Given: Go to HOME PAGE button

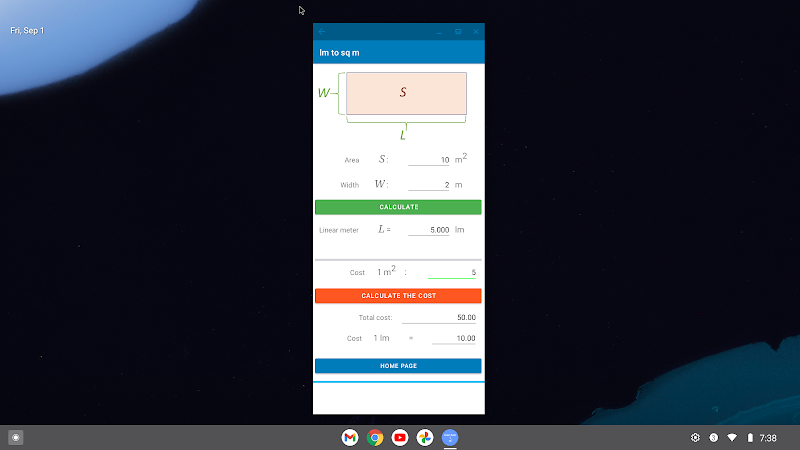Looking at the screenshot, I should coord(398,366).
